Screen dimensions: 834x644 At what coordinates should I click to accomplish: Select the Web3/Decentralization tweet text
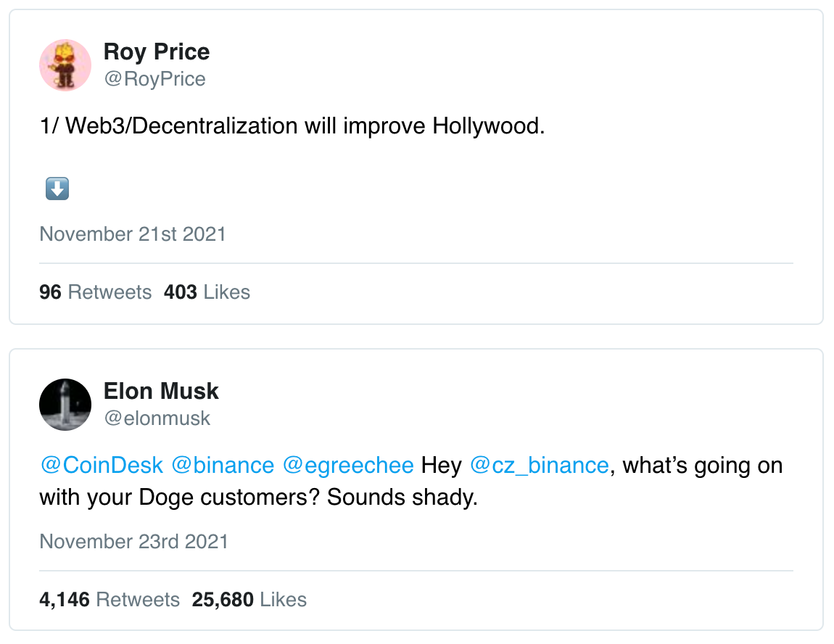tap(292, 126)
